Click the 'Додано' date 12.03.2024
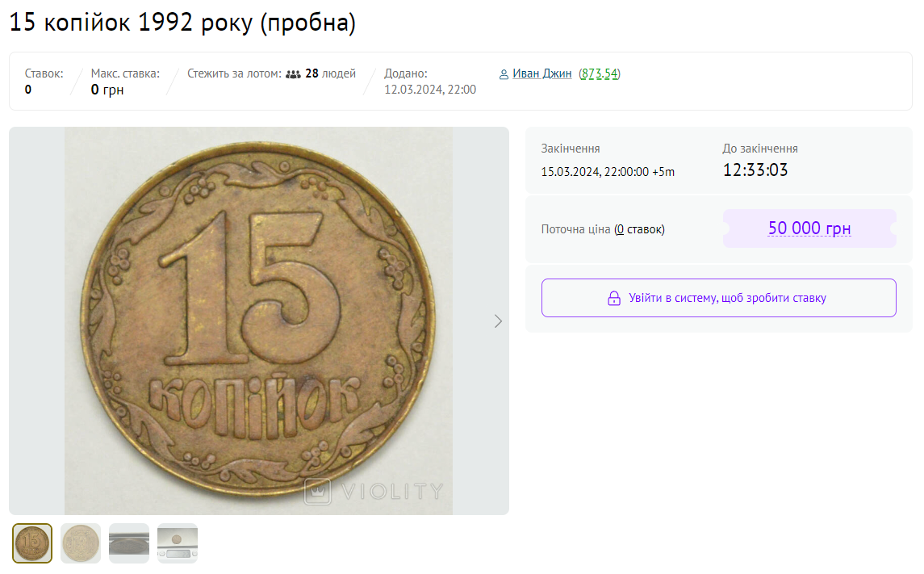 point(430,90)
